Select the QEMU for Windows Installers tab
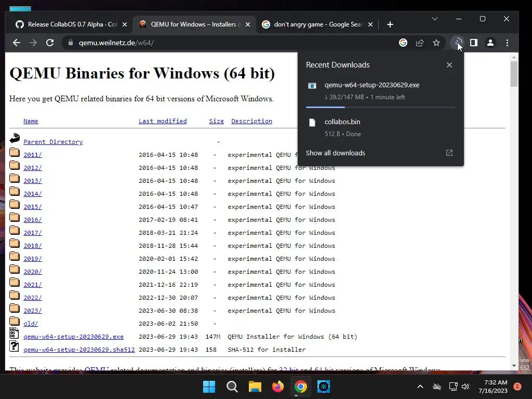The image size is (532, 399). coord(195,24)
